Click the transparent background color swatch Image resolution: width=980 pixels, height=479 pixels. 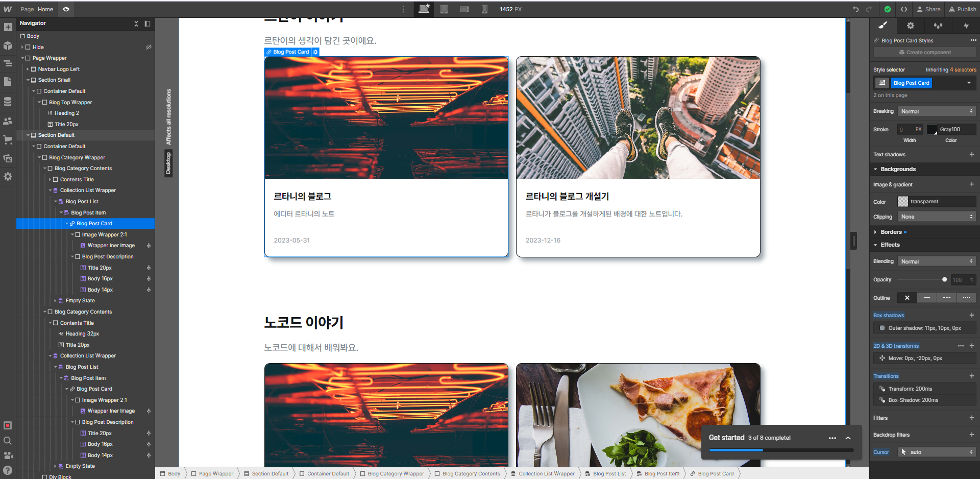point(903,202)
